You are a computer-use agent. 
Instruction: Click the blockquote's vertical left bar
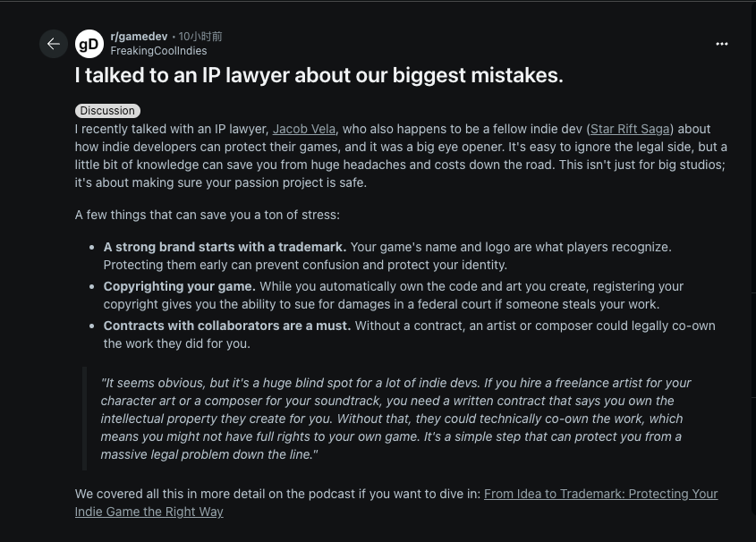(x=85, y=419)
